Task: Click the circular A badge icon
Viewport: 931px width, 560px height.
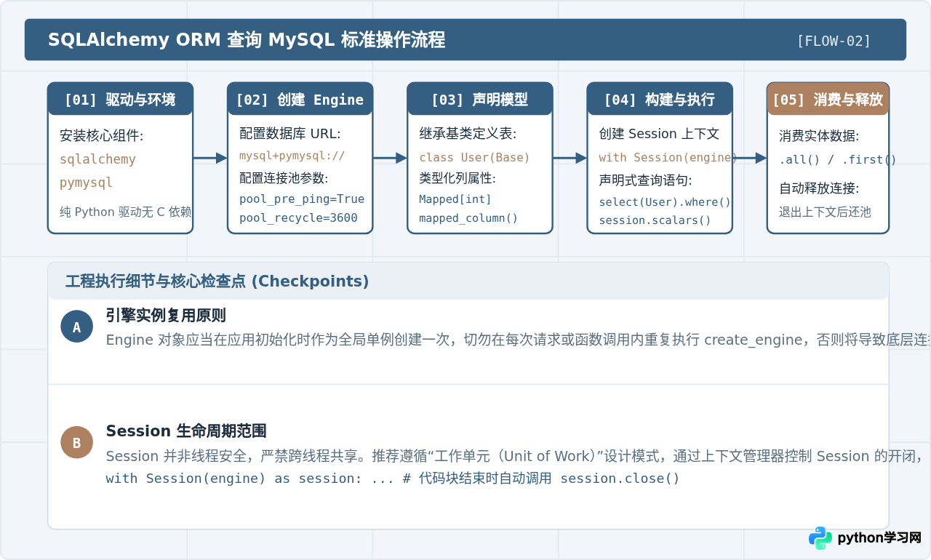Action: pos(76,327)
